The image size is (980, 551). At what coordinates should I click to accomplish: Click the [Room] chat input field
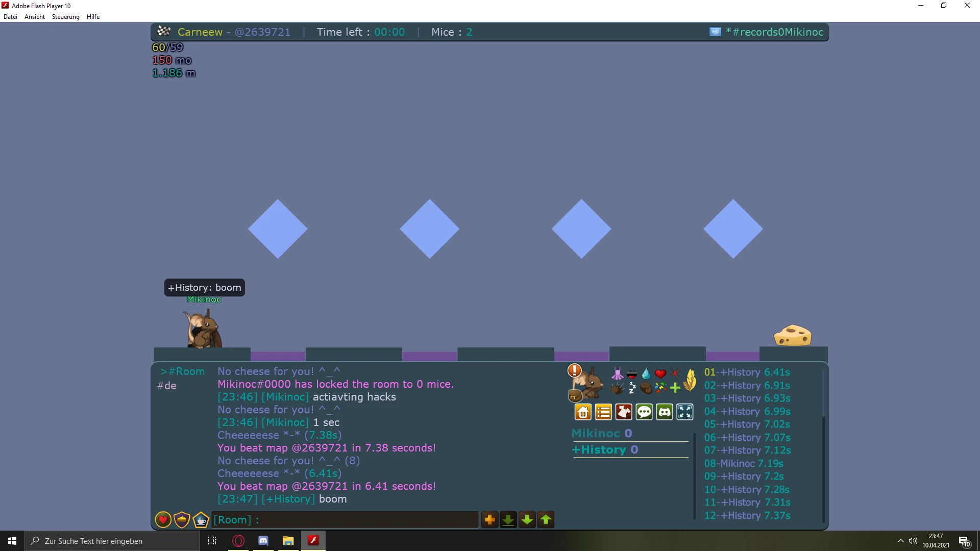345,520
